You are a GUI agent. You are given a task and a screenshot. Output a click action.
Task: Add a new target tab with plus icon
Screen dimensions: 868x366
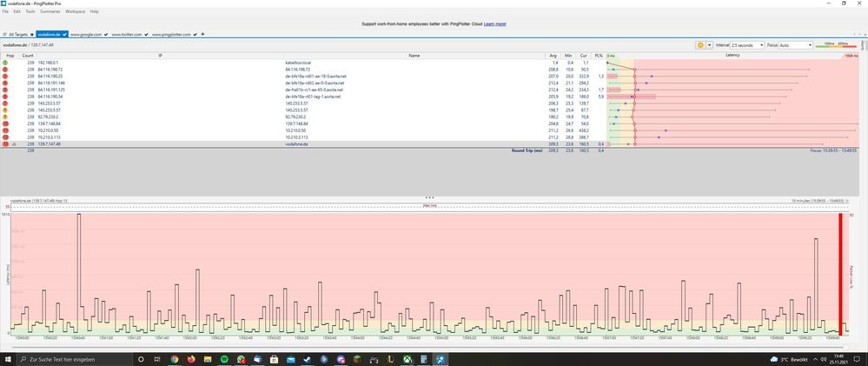pyautogui.click(x=202, y=34)
